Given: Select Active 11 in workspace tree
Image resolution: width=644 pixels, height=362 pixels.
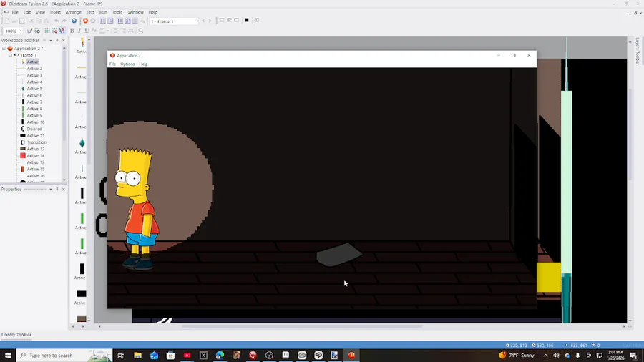Looking at the screenshot, I should click(35, 135).
